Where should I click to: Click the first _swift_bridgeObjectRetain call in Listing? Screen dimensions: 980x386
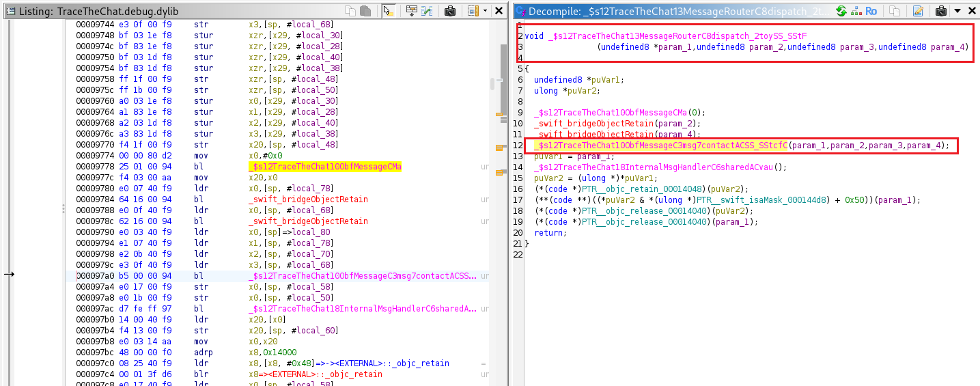click(308, 199)
